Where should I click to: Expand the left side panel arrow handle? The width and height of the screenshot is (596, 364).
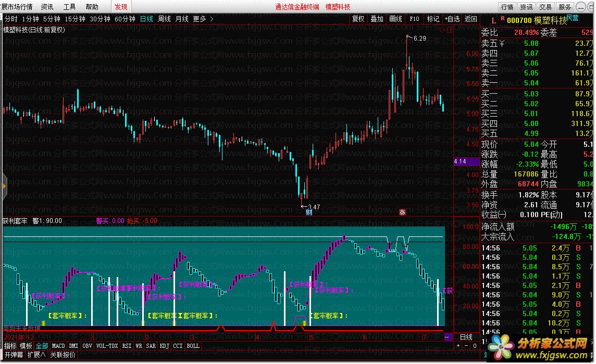(x=4, y=186)
